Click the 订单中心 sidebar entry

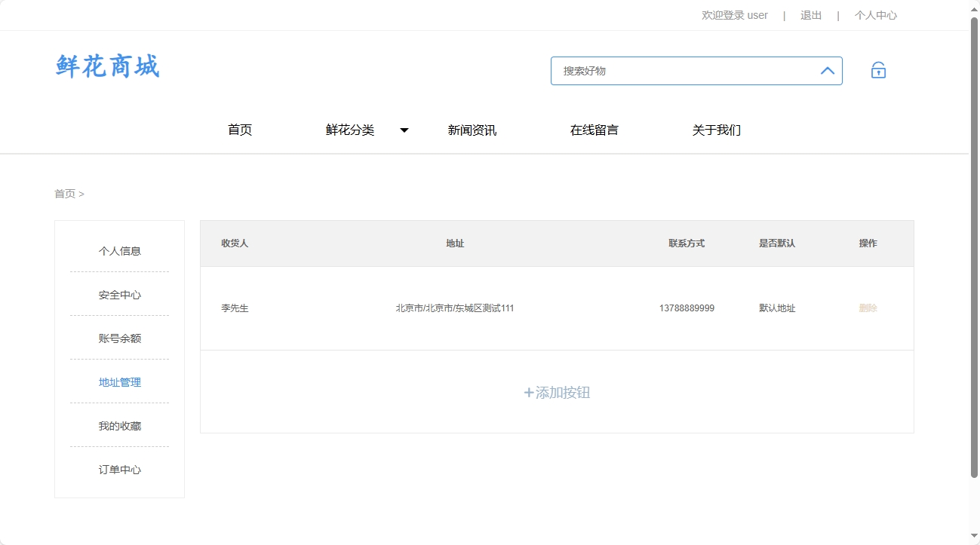tap(118, 469)
